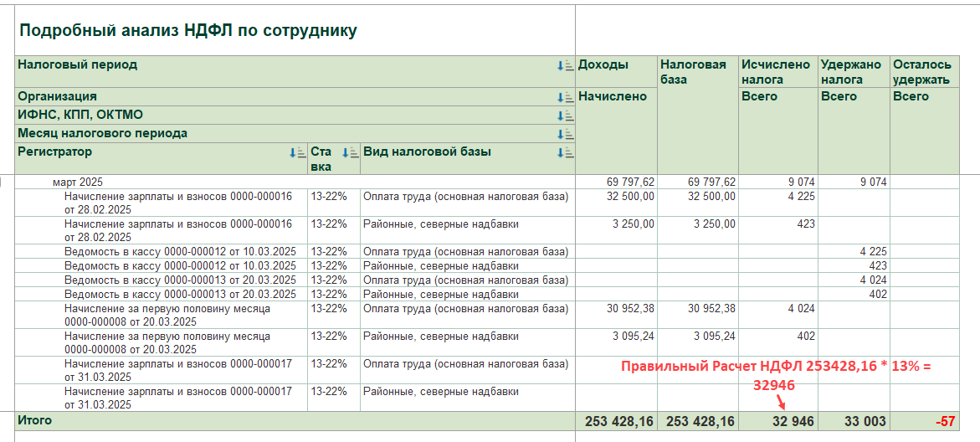
Task: Select the Регистратор column header label
Action: click(55, 152)
